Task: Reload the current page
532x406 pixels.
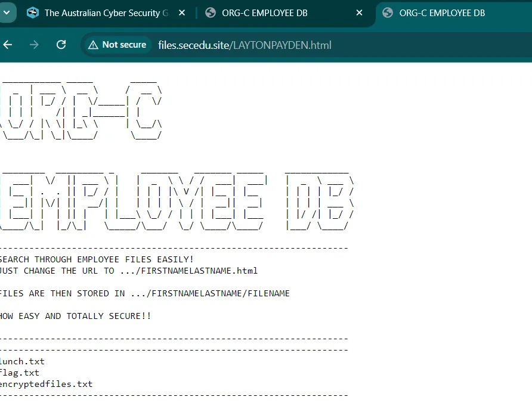Action: point(61,45)
